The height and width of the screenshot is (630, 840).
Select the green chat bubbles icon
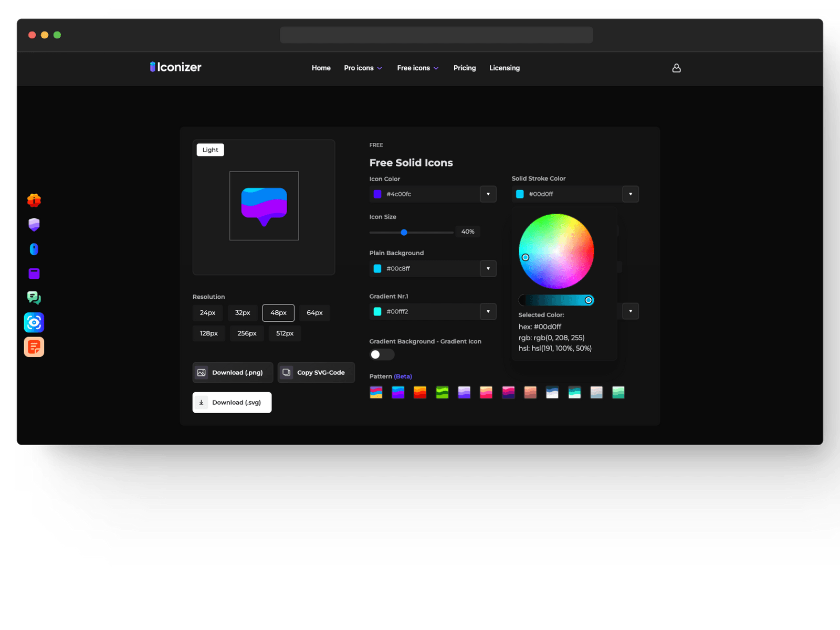coord(34,298)
